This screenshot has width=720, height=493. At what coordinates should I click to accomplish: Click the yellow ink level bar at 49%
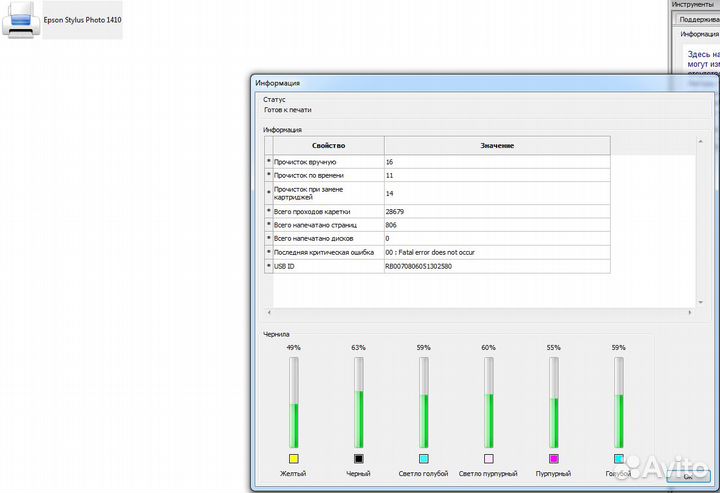(x=294, y=403)
